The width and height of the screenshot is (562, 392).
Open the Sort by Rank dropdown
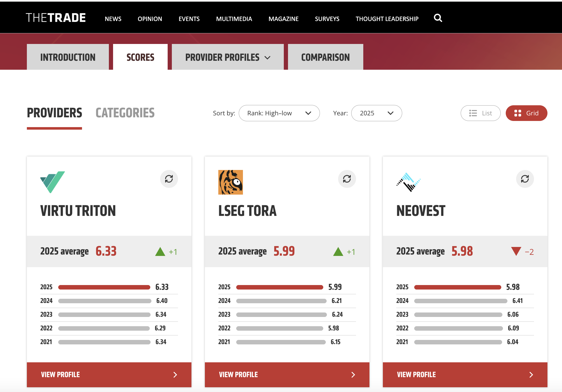point(279,113)
